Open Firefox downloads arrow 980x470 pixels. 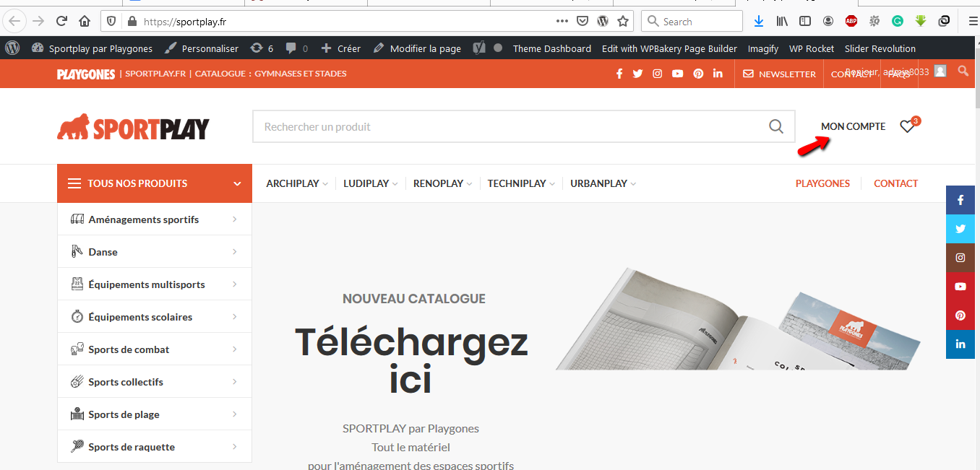click(x=758, y=22)
